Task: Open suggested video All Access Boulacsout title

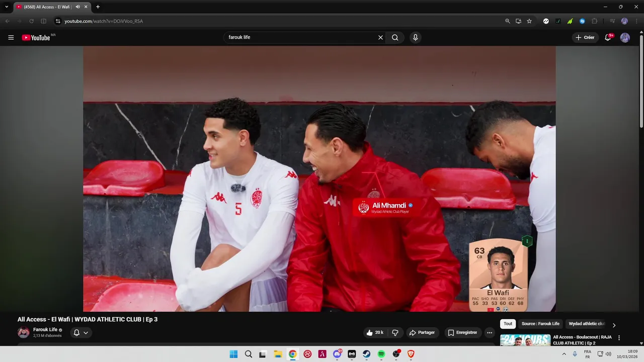Action: pyautogui.click(x=582, y=340)
